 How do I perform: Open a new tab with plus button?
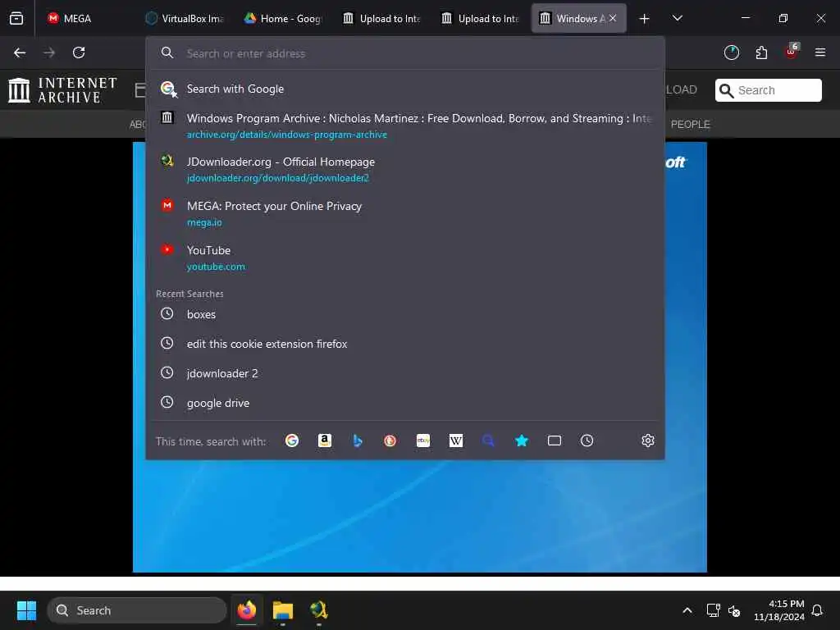(x=644, y=19)
